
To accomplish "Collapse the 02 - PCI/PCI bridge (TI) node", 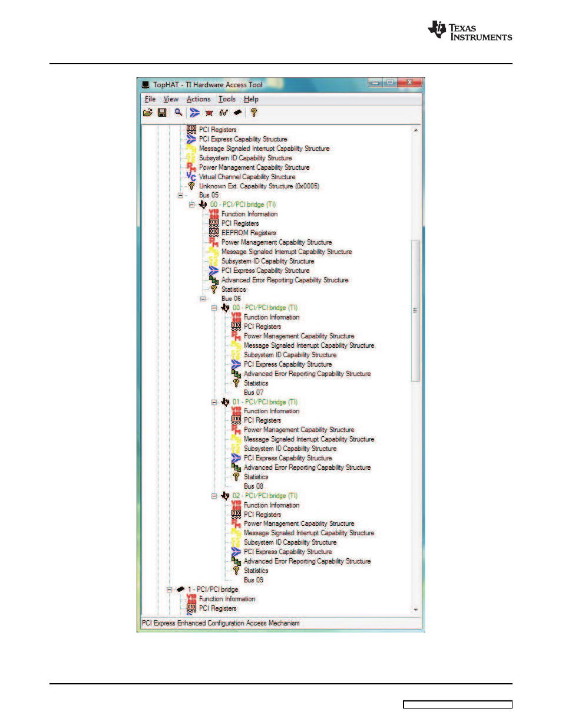I will (214, 496).
